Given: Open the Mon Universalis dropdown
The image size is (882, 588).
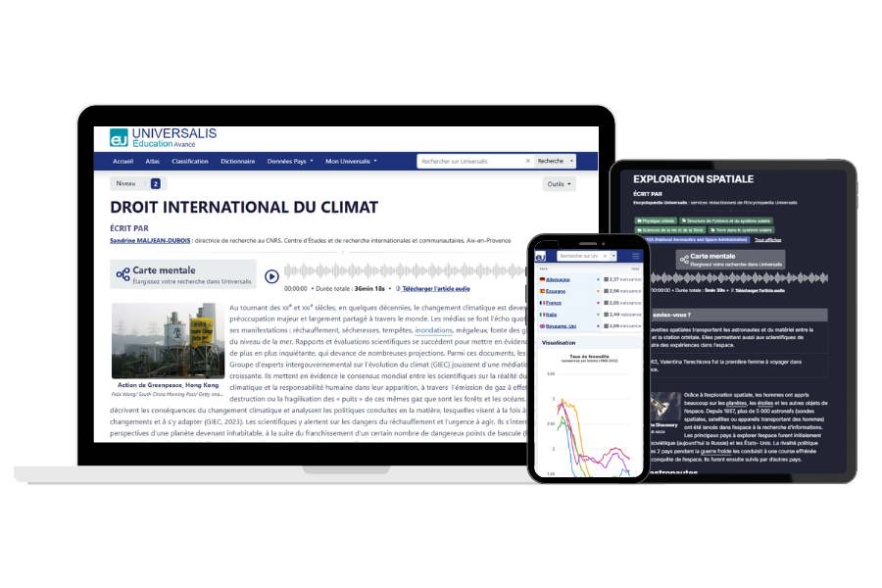Looking at the screenshot, I should (x=350, y=160).
